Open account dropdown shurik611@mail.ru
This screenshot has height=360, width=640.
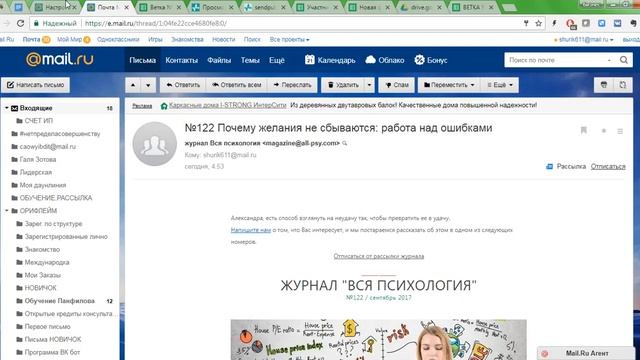584,40
